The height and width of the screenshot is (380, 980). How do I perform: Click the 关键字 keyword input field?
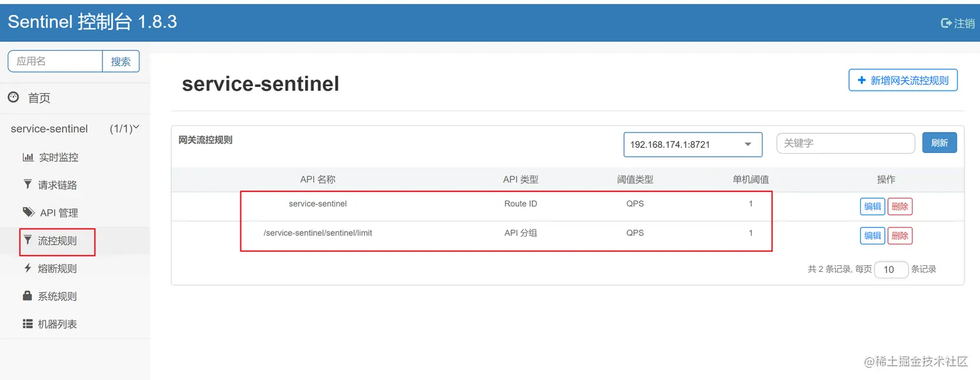click(x=845, y=143)
